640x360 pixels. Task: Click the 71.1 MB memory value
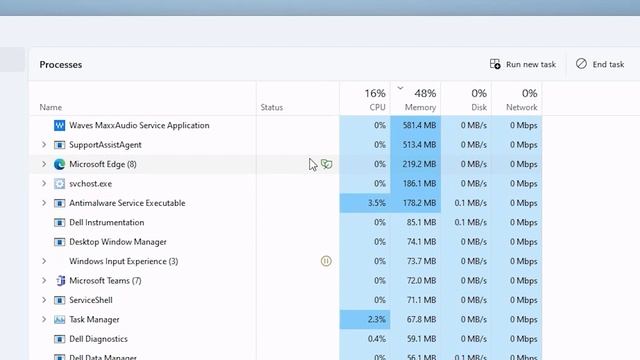421,300
